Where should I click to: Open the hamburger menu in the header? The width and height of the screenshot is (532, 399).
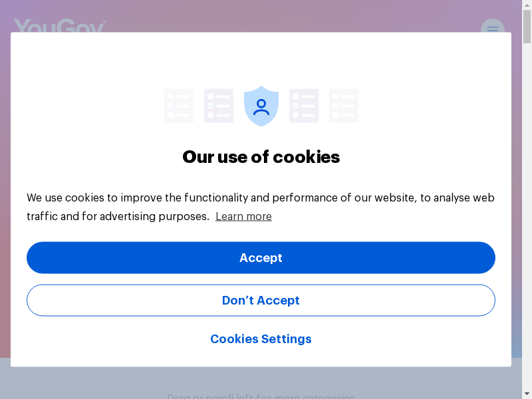click(x=492, y=29)
